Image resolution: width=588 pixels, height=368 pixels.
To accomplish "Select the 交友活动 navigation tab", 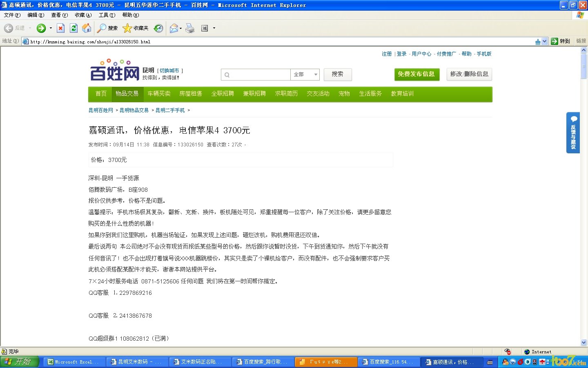I will [318, 94].
